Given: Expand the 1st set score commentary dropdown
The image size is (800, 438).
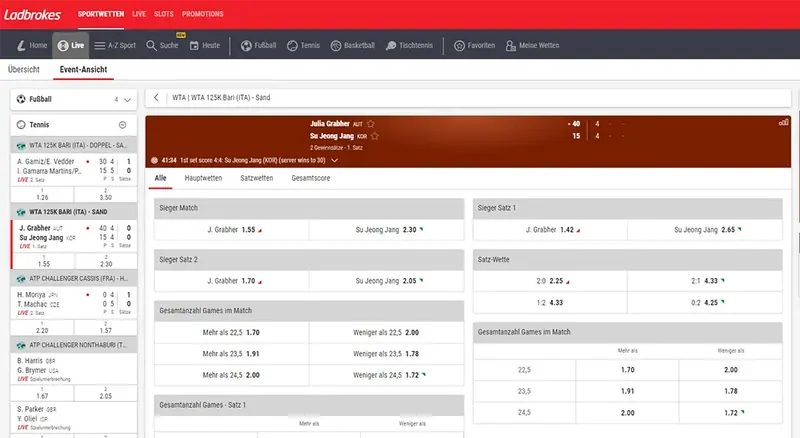Looking at the screenshot, I should [x=335, y=160].
